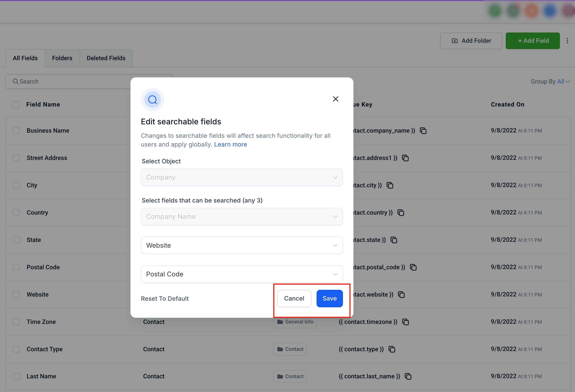
Task: Copy the contact.last_name key icon
Action: [x=408, y=376]
